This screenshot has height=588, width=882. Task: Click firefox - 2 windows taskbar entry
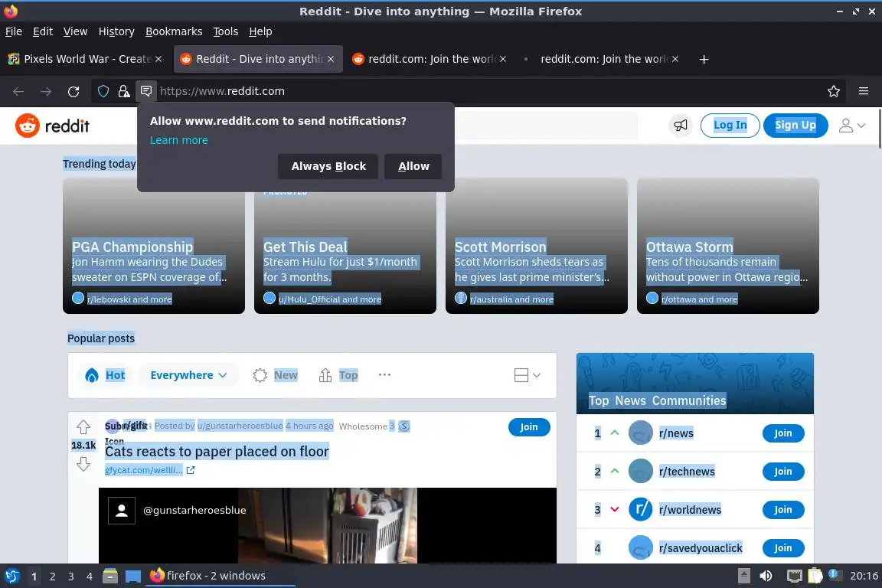[x=220, y=576]
